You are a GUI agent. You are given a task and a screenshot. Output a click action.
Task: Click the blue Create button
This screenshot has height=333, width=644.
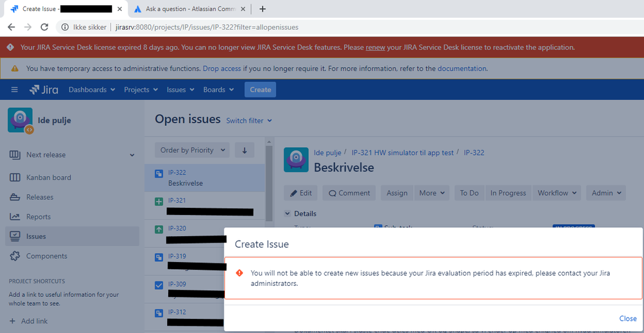(x=260, y=90)
